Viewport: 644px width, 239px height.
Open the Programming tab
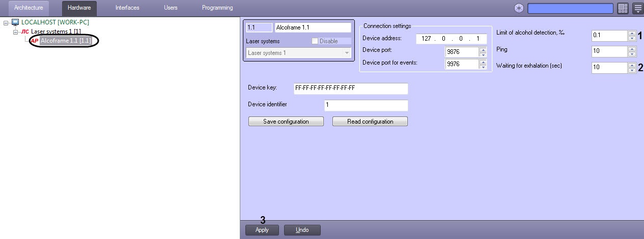tap(217, 8)
